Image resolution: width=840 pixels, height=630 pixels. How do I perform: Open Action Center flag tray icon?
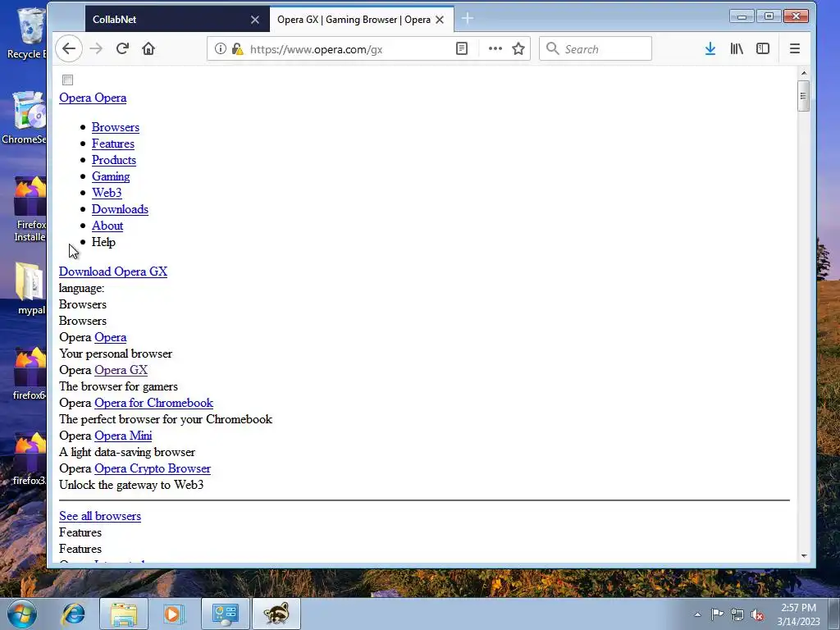coord(717,614)
